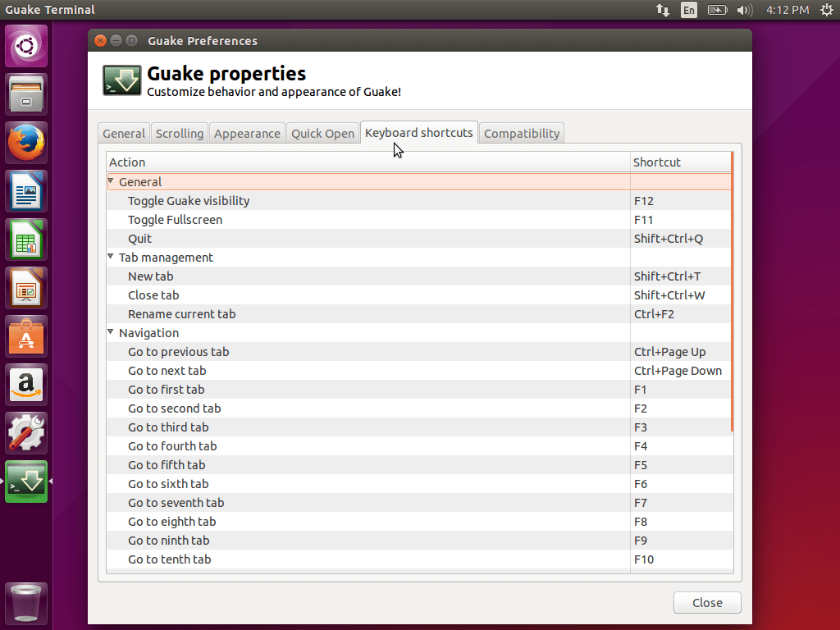Collapse the Navigation section
The image size is (840, 630).
111,333
